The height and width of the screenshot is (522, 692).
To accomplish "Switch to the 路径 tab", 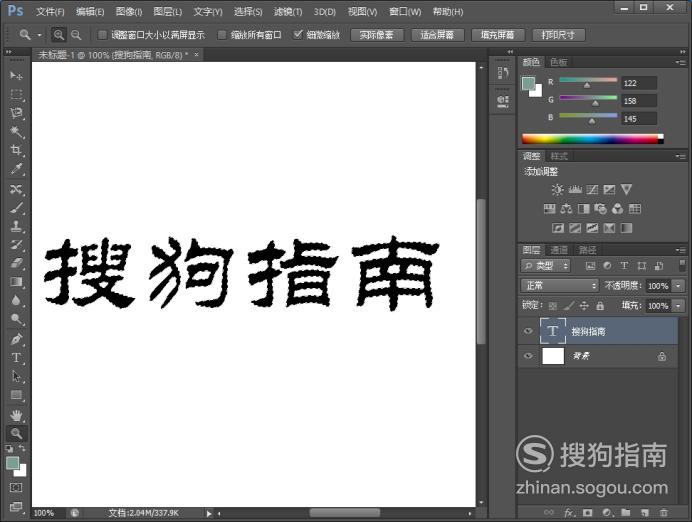I will tap(587, 250).
